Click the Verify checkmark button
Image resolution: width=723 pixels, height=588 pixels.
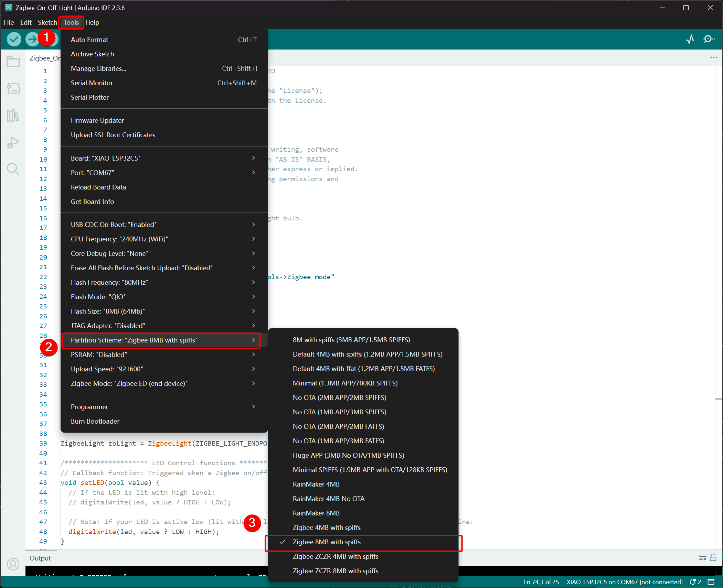tap(14, 39)
